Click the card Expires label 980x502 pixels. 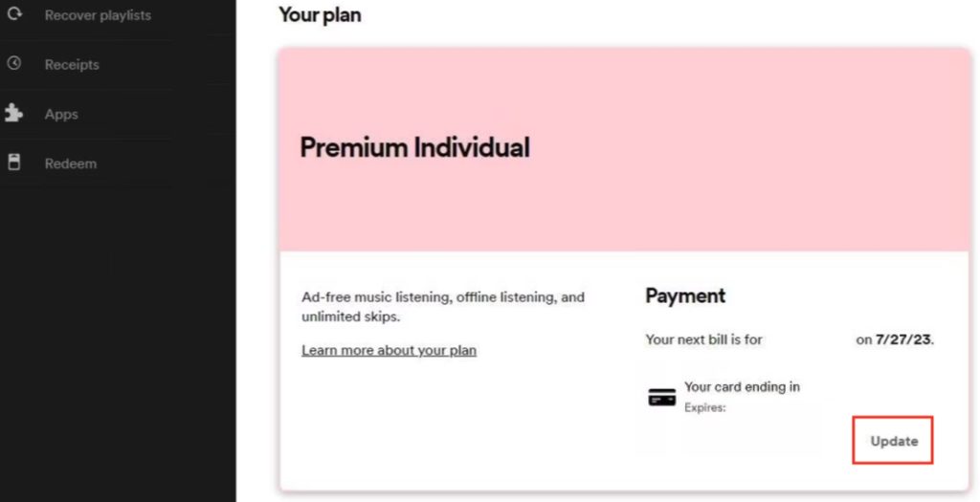705,407
